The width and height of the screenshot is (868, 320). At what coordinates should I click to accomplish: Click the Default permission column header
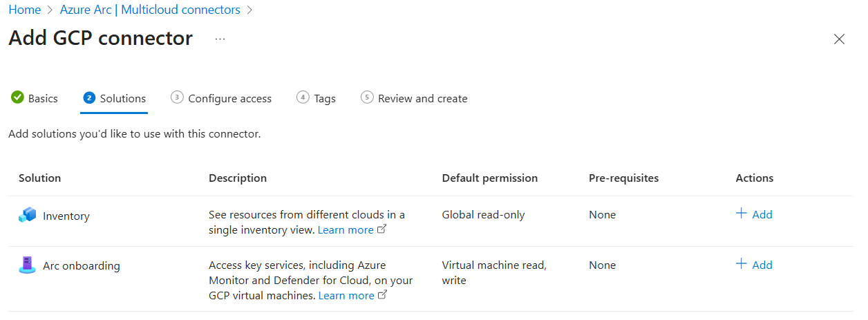(489, 178)
